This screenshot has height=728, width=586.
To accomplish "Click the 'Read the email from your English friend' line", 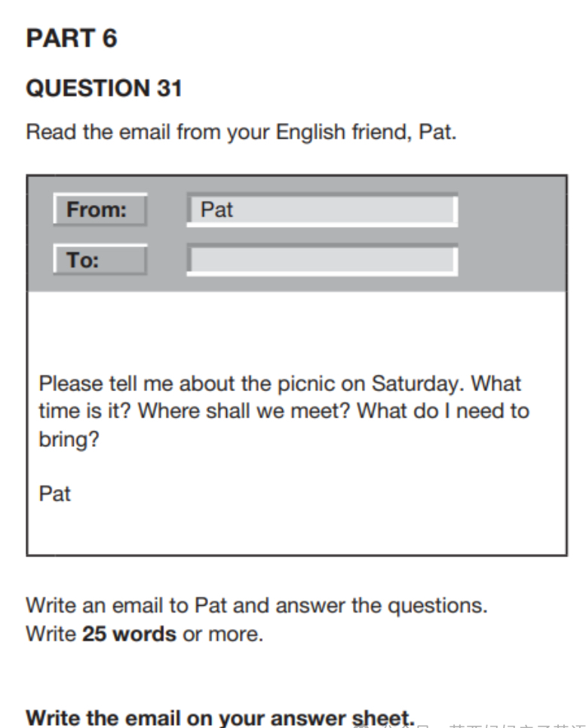I will click(x=241, y=133).
